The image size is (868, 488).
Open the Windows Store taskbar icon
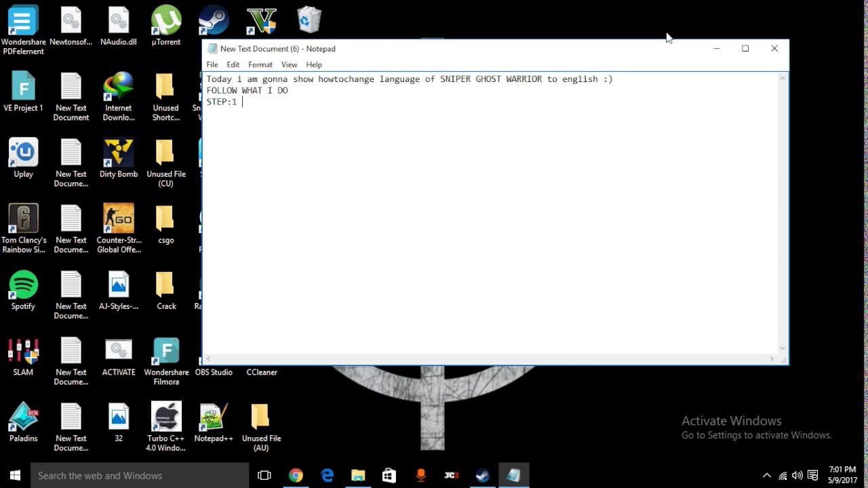pyautogui.click(x=389, y=475)
